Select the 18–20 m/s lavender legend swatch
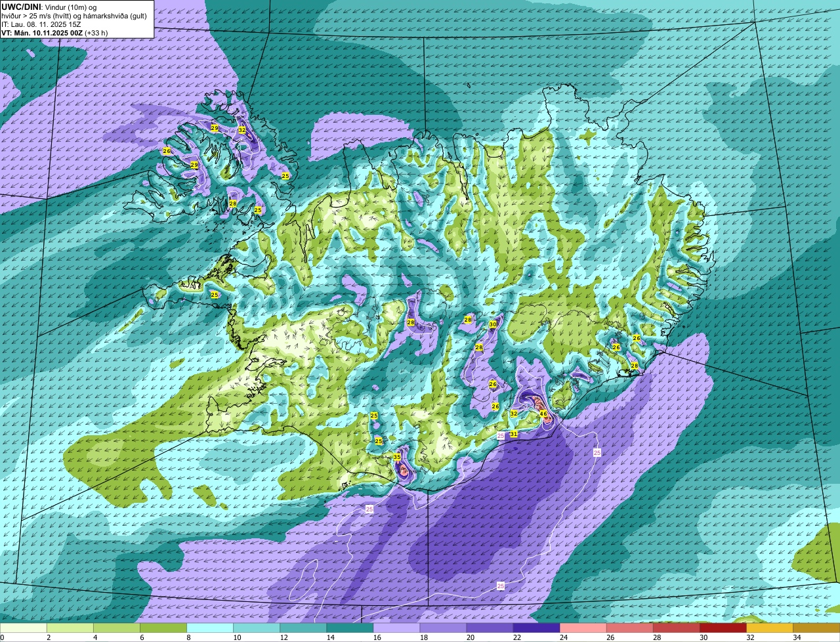This screenshot has width=840, height=642. [x=444, y=628]
